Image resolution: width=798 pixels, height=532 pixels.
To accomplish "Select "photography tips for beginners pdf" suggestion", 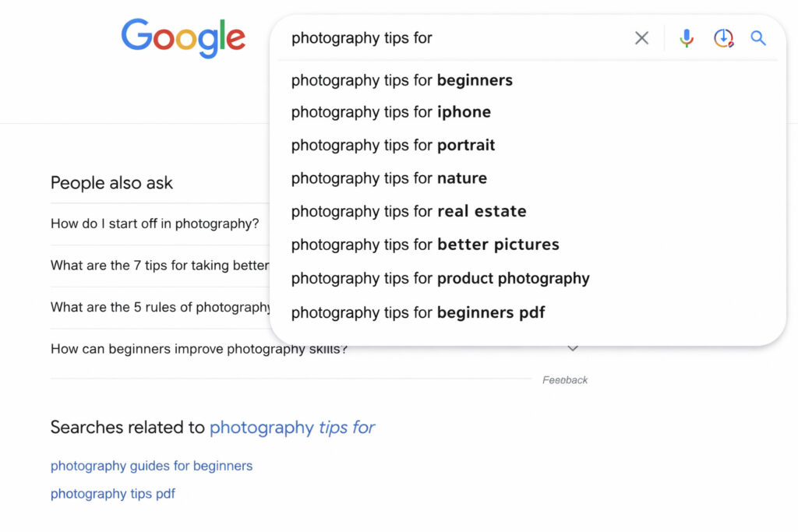I will [x=418, y=312].
